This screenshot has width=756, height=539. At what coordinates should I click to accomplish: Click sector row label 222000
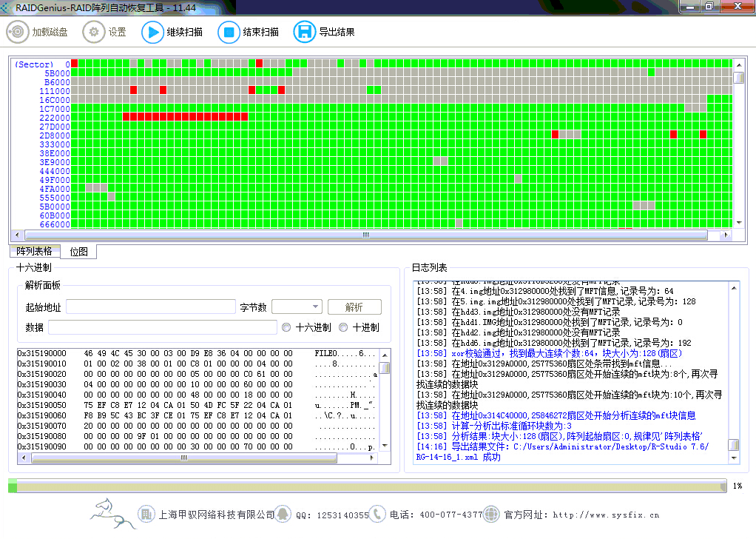coord(55,118)
